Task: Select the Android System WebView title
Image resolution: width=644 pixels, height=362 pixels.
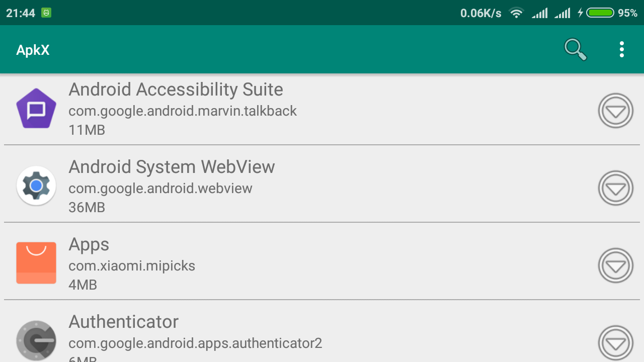Action: coord(172,167)
